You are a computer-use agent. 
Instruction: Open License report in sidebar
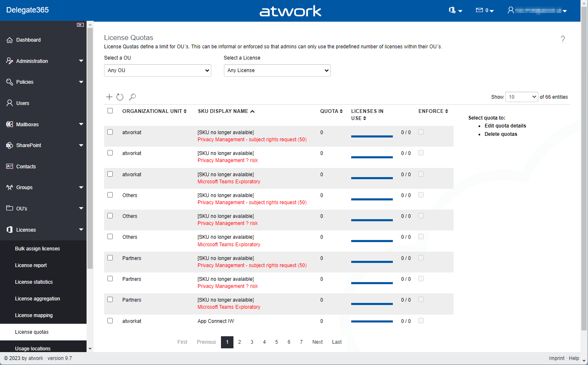(31, 265)
